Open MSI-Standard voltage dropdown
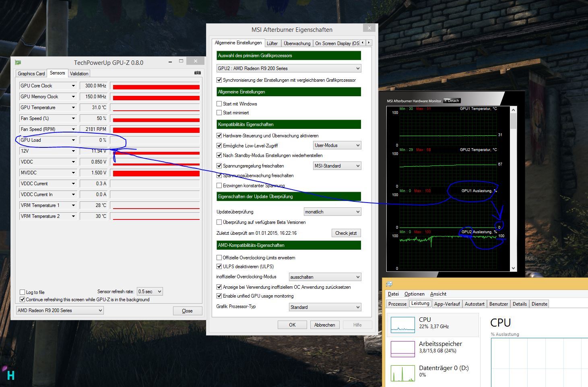 pyautogui.click(x=337, y=166)
